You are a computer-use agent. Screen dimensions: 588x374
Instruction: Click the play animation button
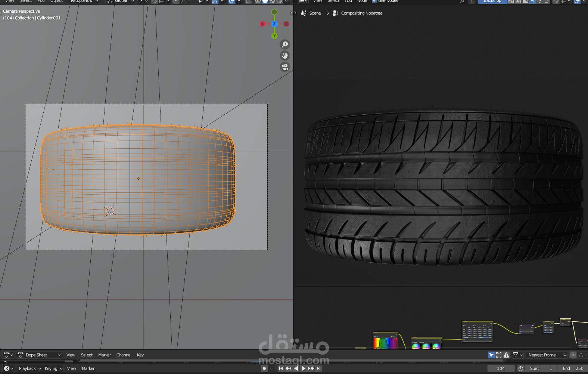[303, 368]
